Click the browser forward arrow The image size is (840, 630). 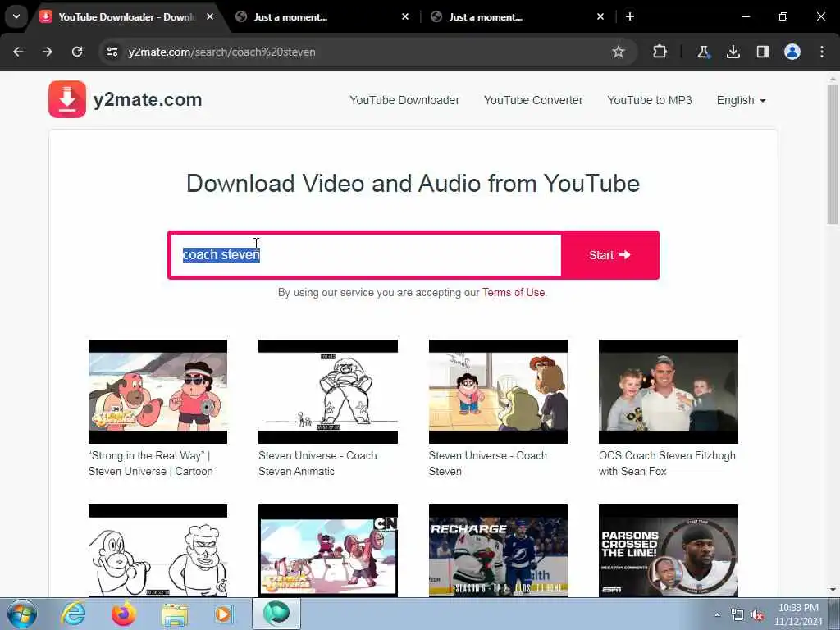pyautogui.click(x=48, y=52)
